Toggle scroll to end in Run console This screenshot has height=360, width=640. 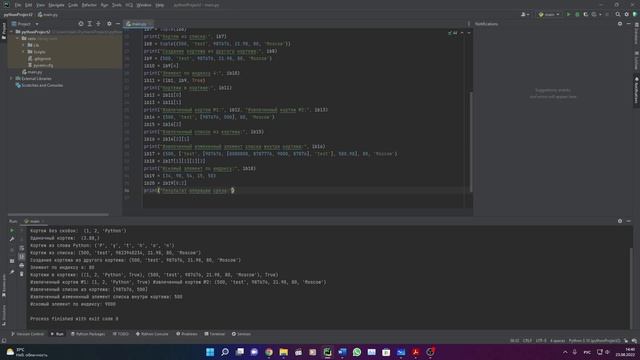point(22,257)
